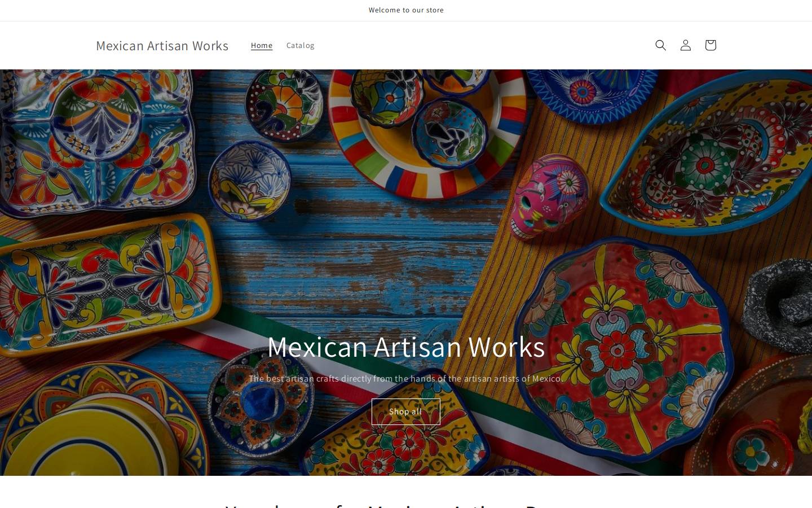The image size is (812, 508).
Task: Go to the Home menu item
Action: pos(262,45)
